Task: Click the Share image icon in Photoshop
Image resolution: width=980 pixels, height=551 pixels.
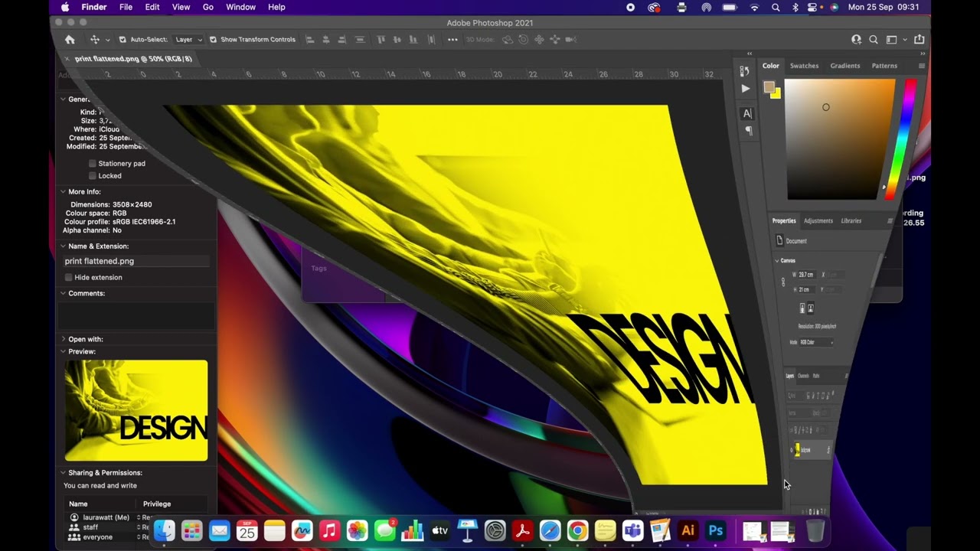Action: 919,40
